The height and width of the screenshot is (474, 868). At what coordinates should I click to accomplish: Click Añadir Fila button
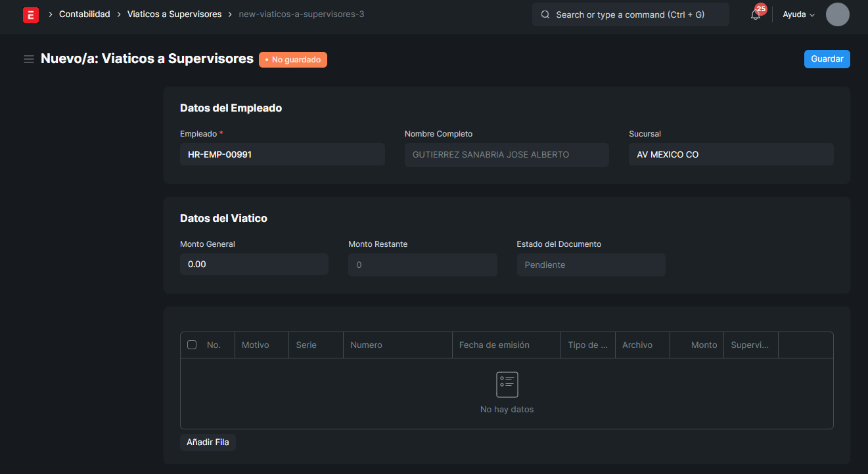(x=208, y=442)
